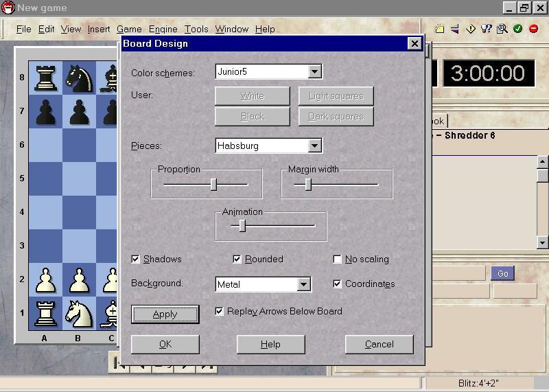Click the green checkmark toolbar icon
This screenshot has width=549, height=392.
tap(517, 29)
